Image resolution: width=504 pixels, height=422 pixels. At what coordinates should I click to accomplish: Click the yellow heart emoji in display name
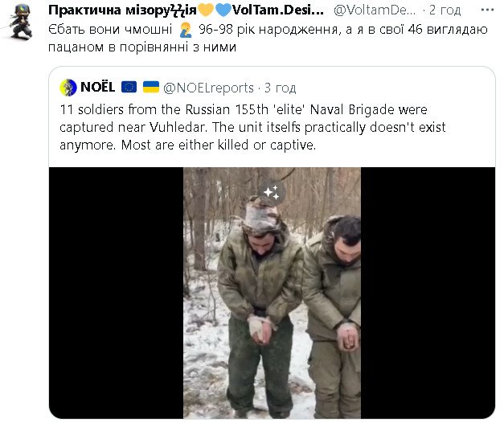point(205,10)
